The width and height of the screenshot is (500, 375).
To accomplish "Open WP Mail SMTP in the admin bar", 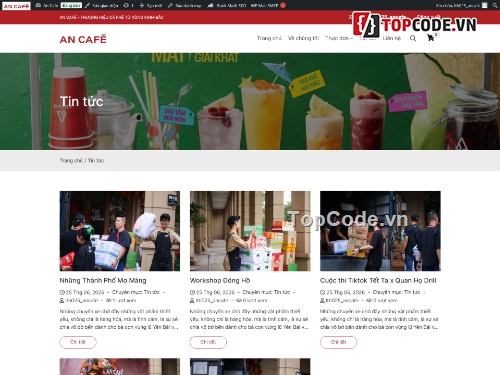I will click(264, 5).
